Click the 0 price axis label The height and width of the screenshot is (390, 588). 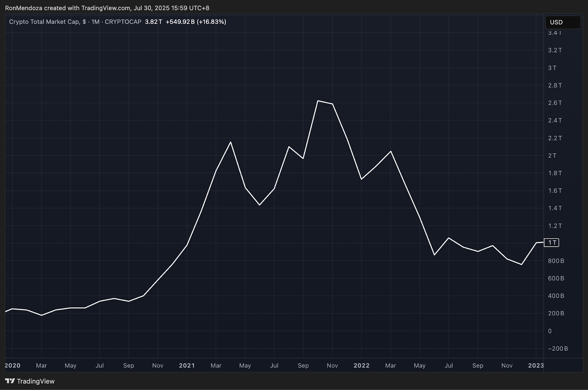point(550,331)
